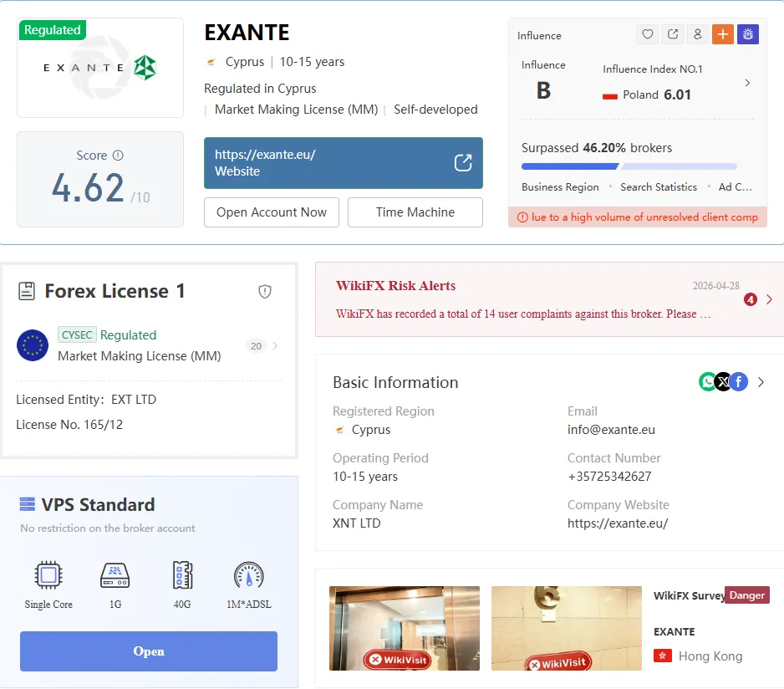The image size is (784, 689).
Task: Click the 2026-04-28 alert date
Action: click(x=715, y=286)
